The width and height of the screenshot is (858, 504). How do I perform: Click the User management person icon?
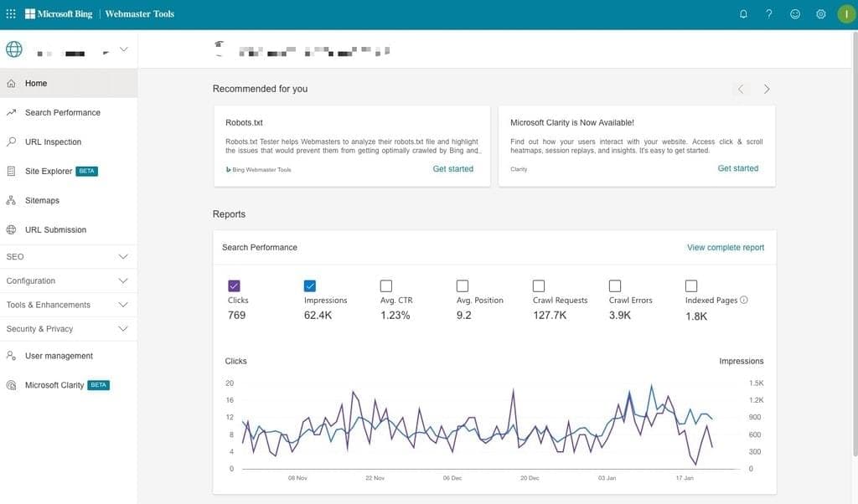click(x=11, y=356)
